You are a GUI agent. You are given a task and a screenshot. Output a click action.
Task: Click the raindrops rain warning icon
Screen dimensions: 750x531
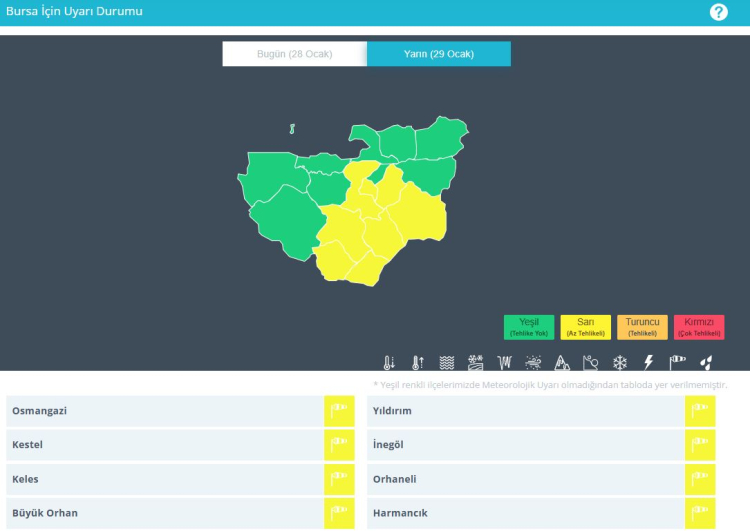[x=706, y=362]
